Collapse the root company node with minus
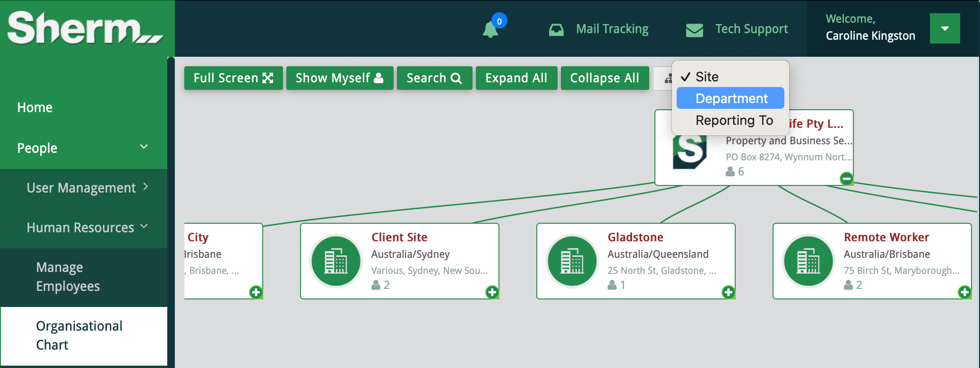The height and width of the screenshot is (368, 980). [846, 178]
